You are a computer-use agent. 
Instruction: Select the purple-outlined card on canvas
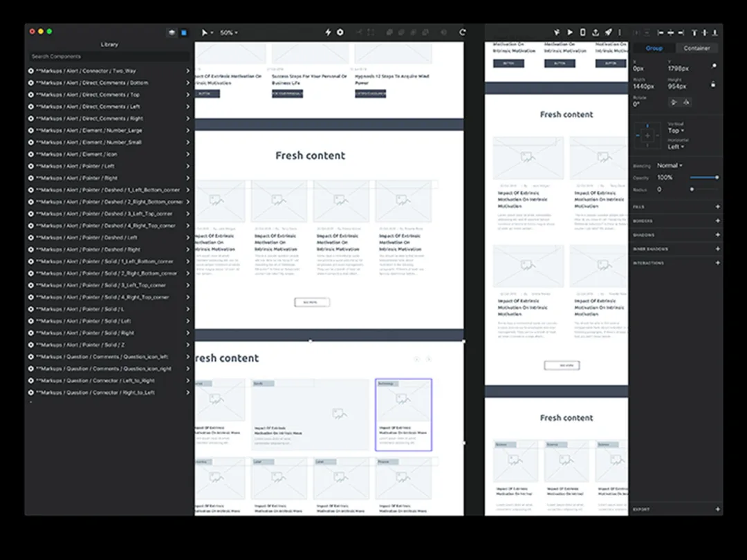tap(403, 414)
